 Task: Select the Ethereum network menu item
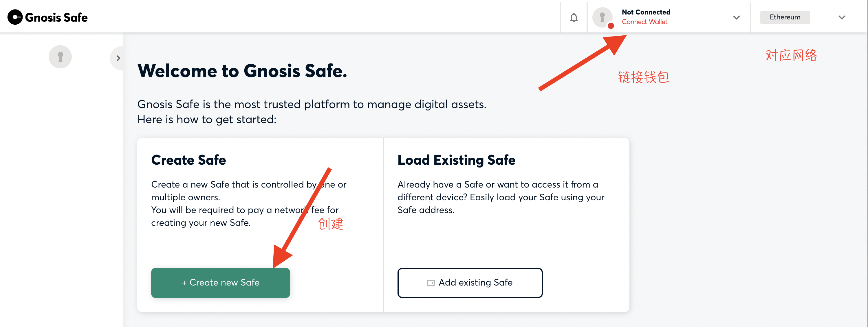pyautogui.click(x=785, y=17)
